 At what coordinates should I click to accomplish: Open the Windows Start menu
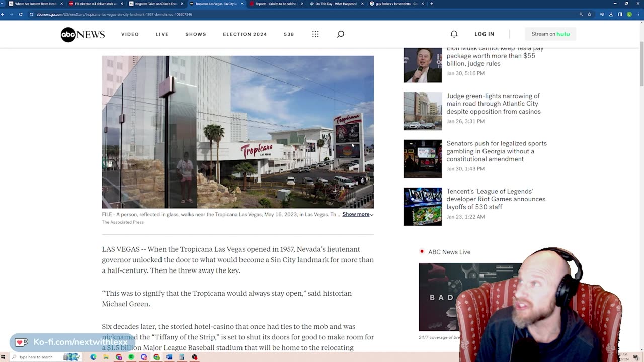[3, 357]
